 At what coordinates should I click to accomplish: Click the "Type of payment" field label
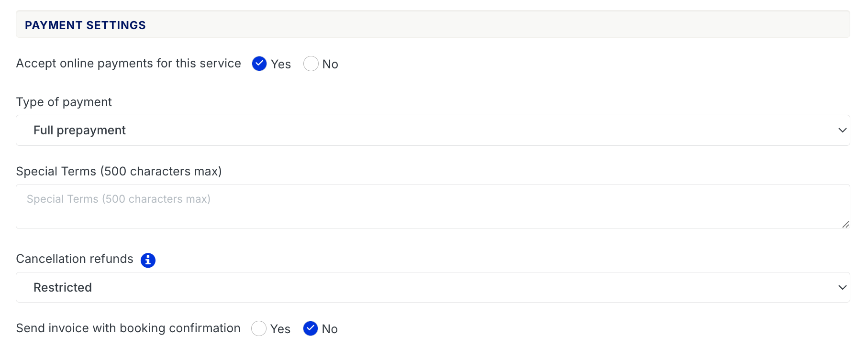tap(64, 102)
